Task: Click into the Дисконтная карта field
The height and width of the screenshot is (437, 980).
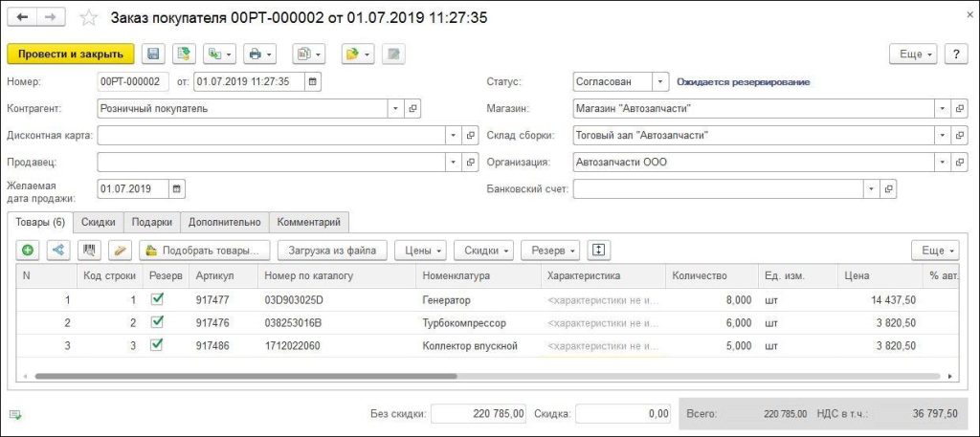Action: coord(271,135)
